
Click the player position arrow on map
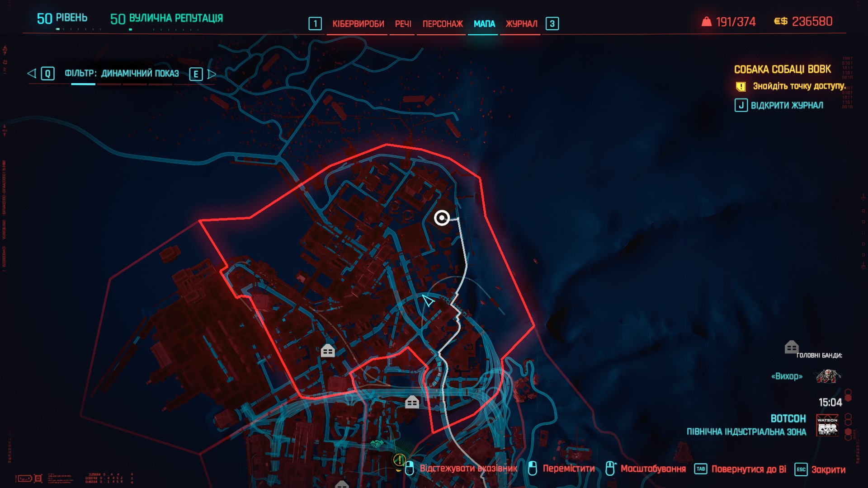[x=428, y=300]
